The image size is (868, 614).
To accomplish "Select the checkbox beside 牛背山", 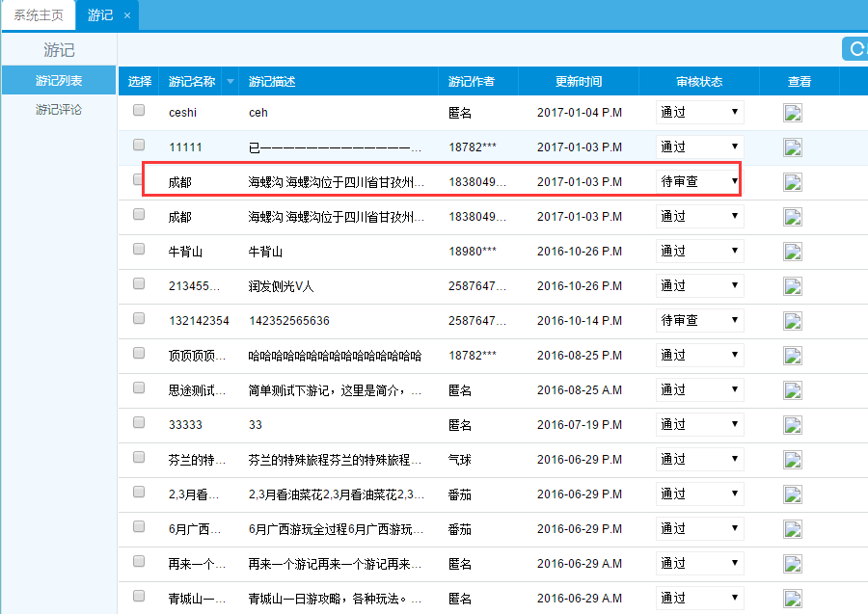I will 139,250.
